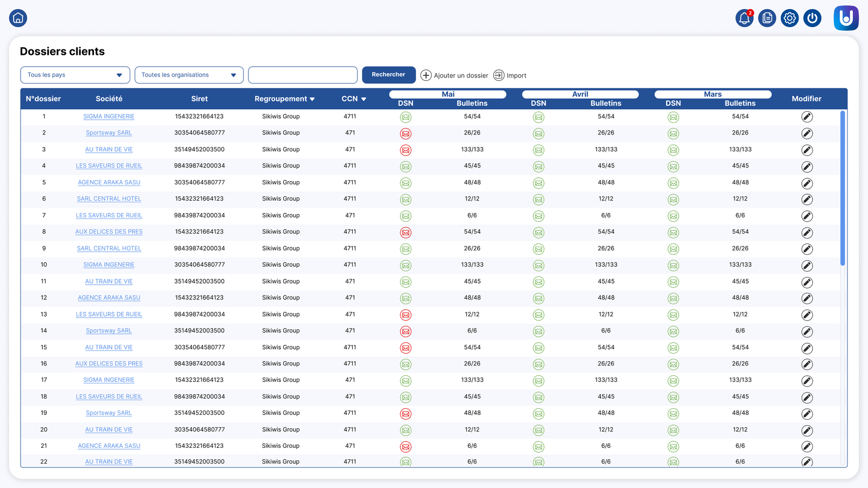Click the red Mai DSN icon for dossier 2
The height and width of the screenshot is (488, 868).
(x=406, y=133)
